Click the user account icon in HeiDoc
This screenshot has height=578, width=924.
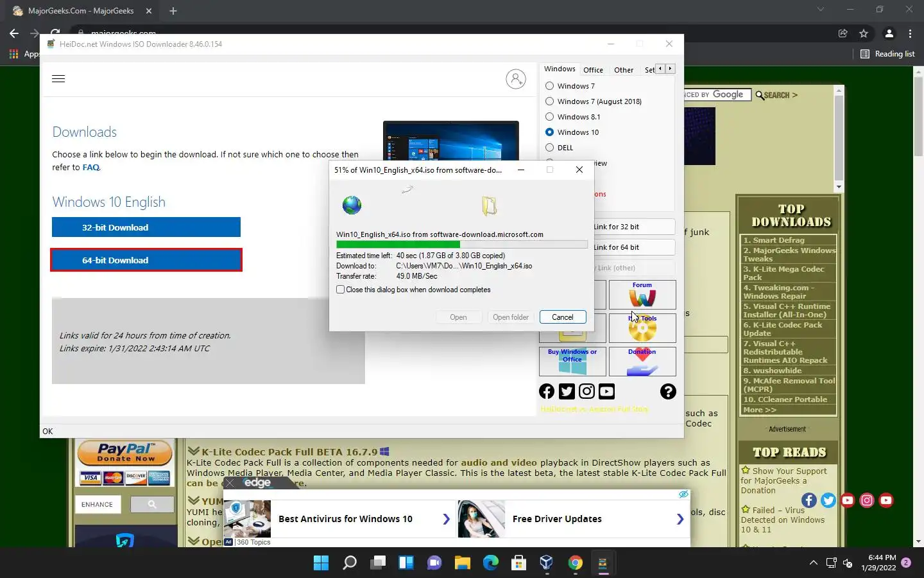(516, 78)
